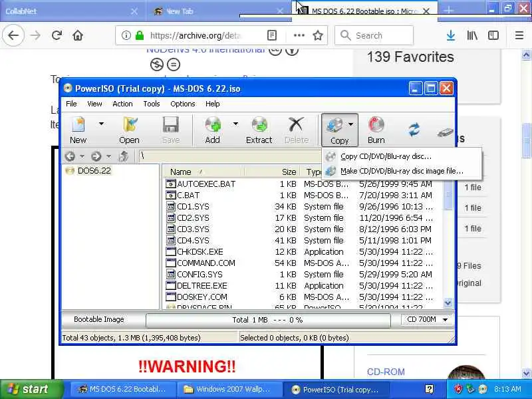Switch to Windows 2007 Wallp… taskbar item
Image resolution: width=532 pixels, height=399 pixels.
pos(230,390)
